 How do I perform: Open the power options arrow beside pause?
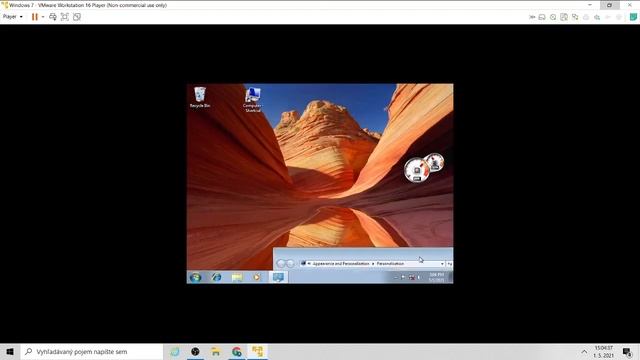[x=43, y=17]
